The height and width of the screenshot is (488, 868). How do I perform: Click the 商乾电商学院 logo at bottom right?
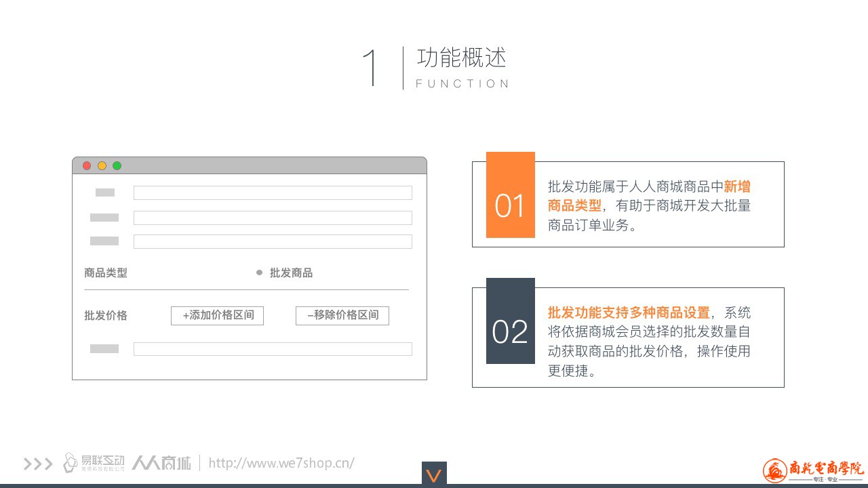[x=814, y=470]
